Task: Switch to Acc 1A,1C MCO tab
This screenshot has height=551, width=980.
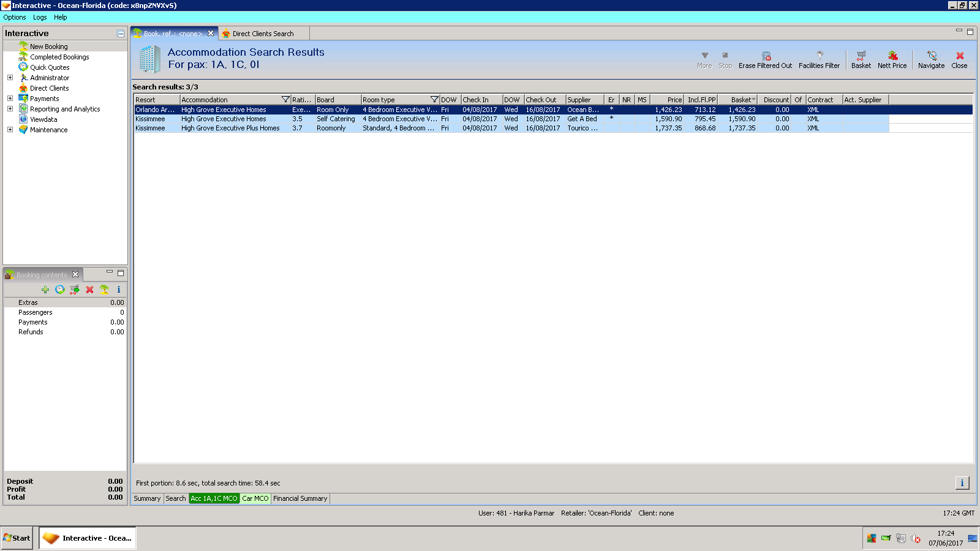Action: [x=214, y=499]
